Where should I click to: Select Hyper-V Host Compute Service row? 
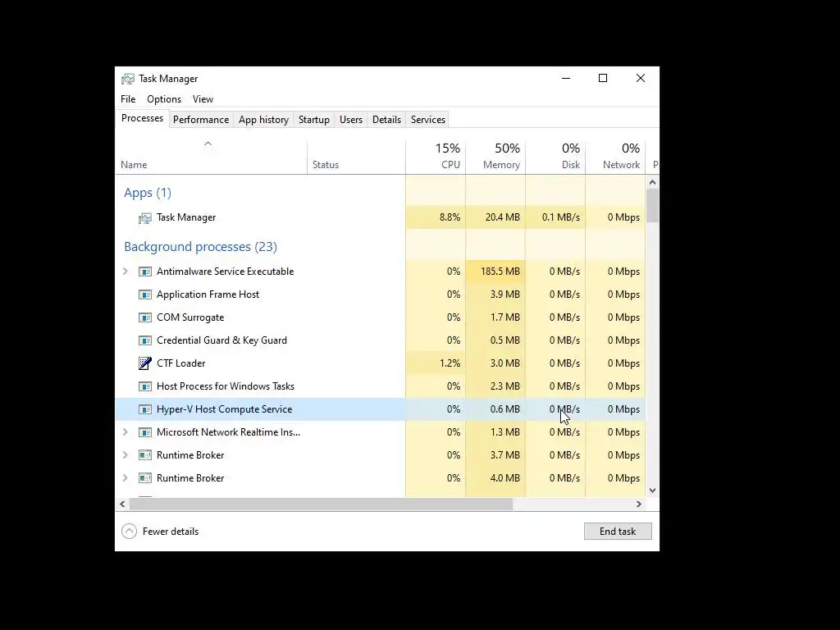tap(381, 409)
